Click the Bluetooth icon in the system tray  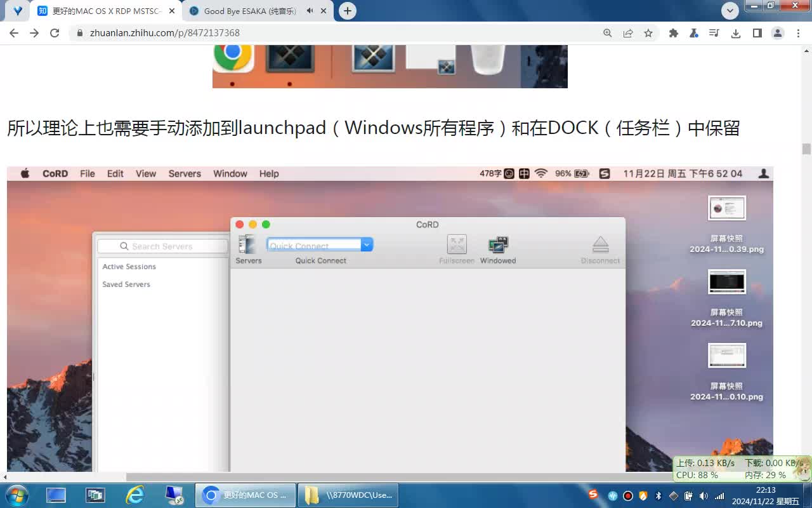coord(658,495)
